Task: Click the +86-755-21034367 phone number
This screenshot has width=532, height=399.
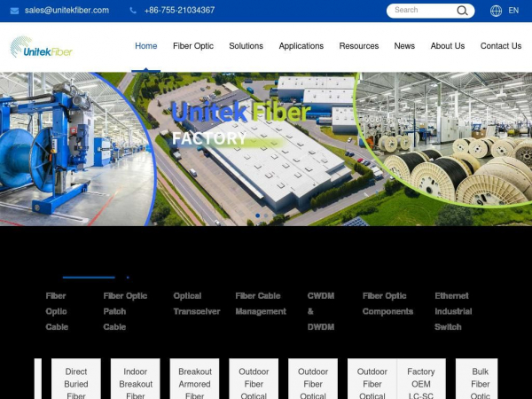Action: pyautogui.click(x=179, y=11)
